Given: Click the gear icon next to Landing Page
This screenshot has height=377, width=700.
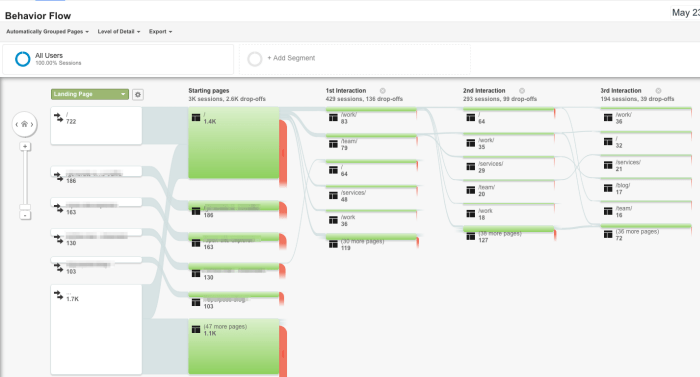Looking at the screenshot, I should point(138,95).
